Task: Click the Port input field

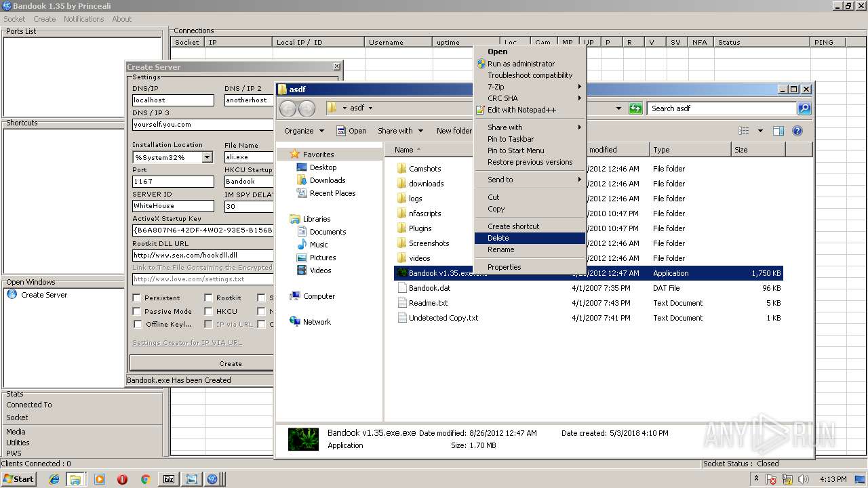Action: click(173, 182)
